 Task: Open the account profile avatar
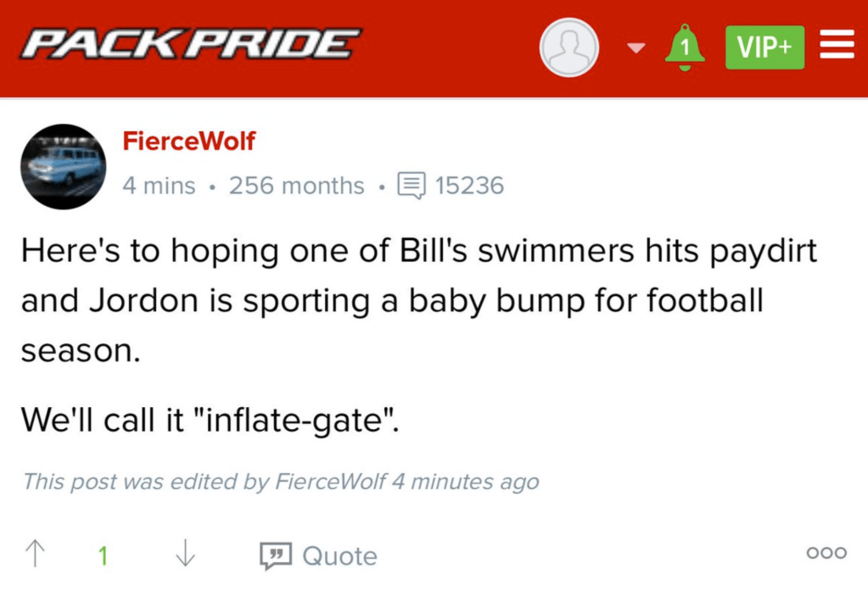[x=569, y=47]
